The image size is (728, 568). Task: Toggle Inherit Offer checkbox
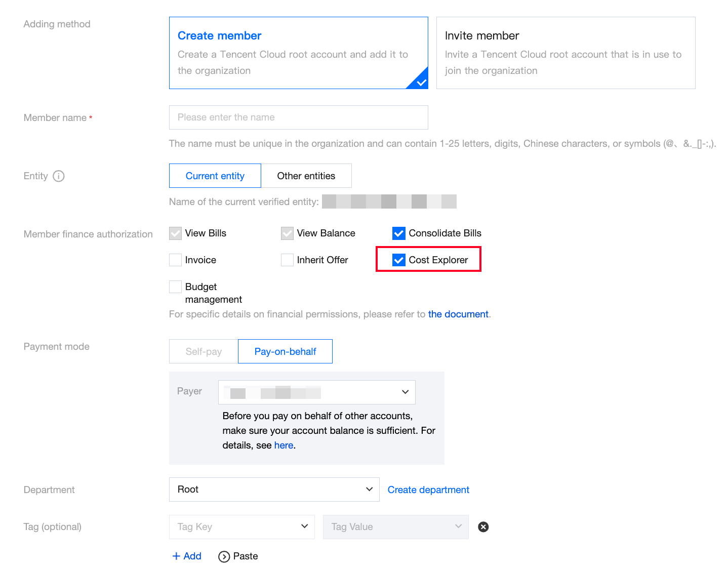(x=287, y=260)
